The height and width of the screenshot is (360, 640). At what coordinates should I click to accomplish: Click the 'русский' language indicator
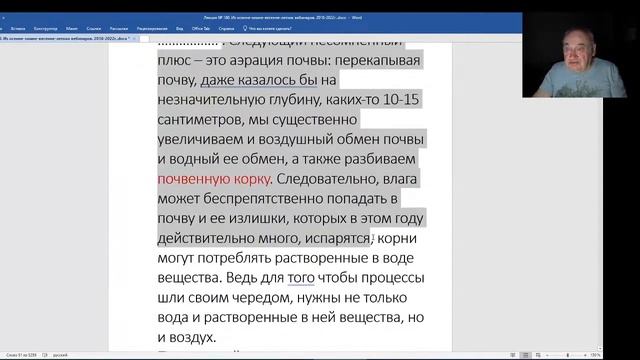[x=60, y=355]
